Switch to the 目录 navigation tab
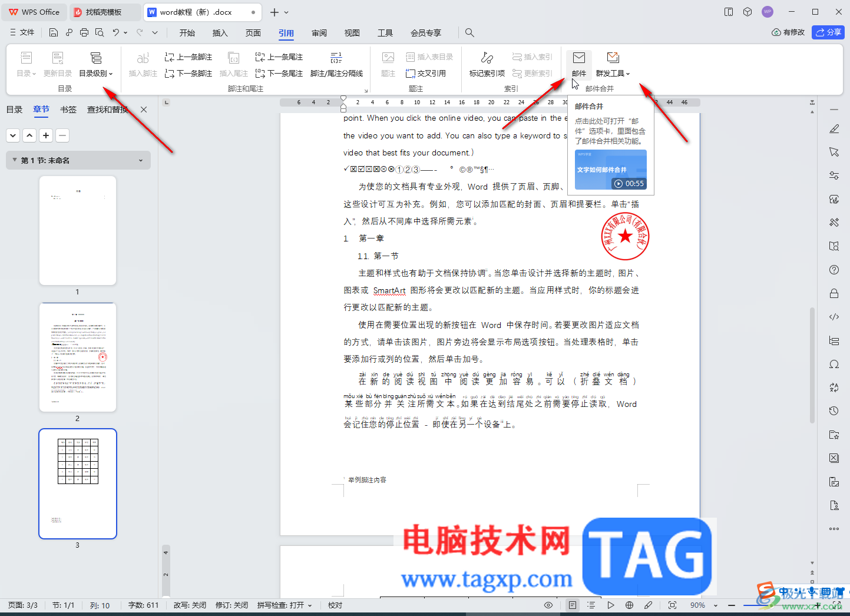 tap(14, 110)
